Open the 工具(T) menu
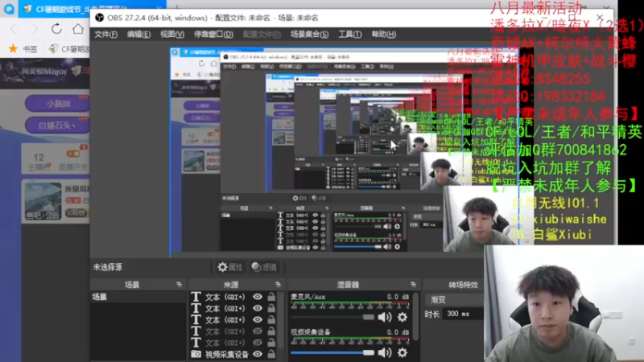Image resolution: width=644 pixels, height=362 pixels. click(x=350, y=35)
